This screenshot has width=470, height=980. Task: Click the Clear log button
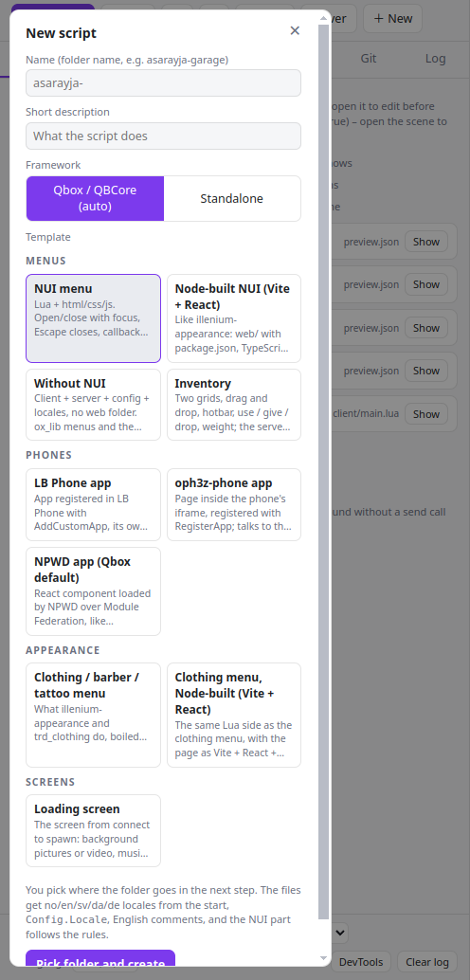(427, 962)
